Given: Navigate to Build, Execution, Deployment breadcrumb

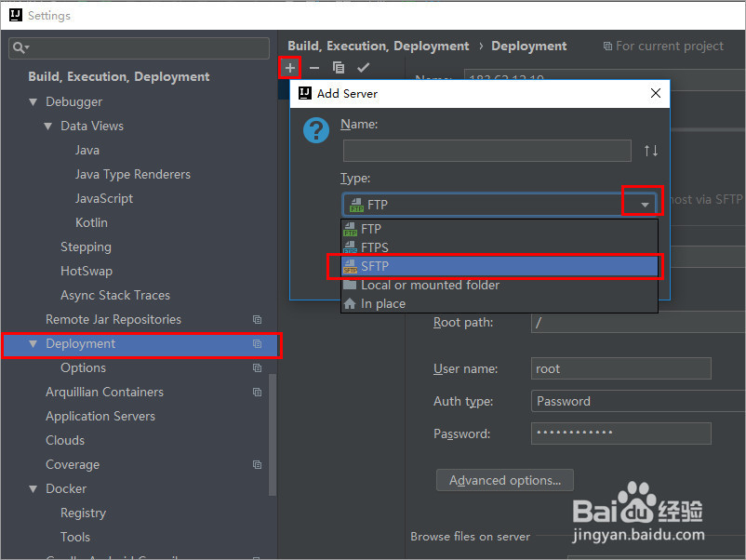Looking at the screenshot, I should tap(378, 46).
